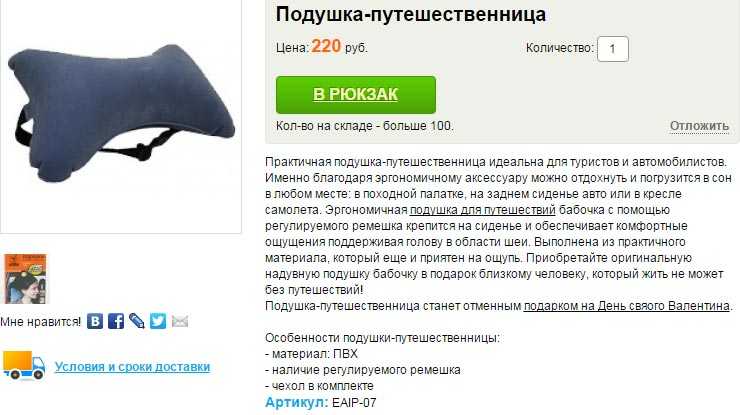Send product by email envelope icon

pyautogui.click(x=180, y=322)
